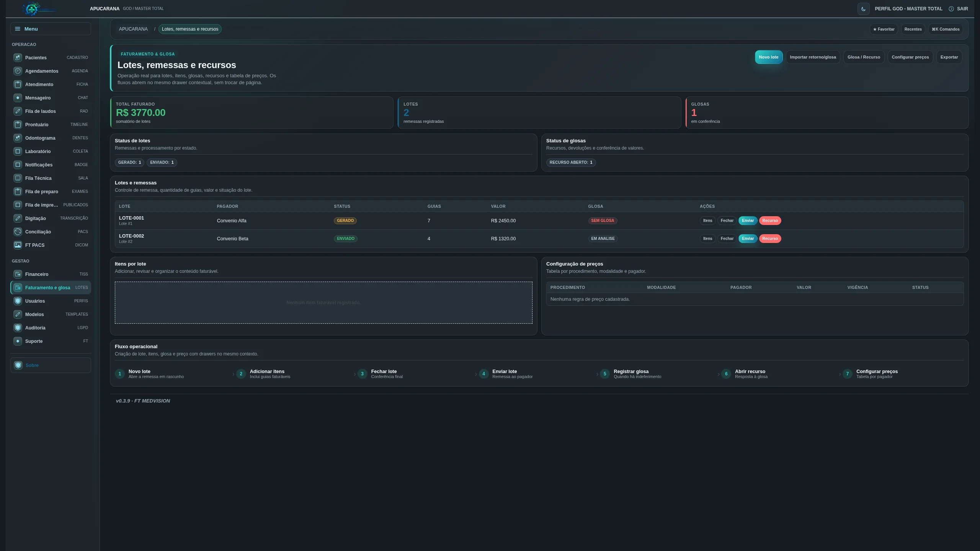Click Fechar button for LOTE-0001

pos(727,221)
